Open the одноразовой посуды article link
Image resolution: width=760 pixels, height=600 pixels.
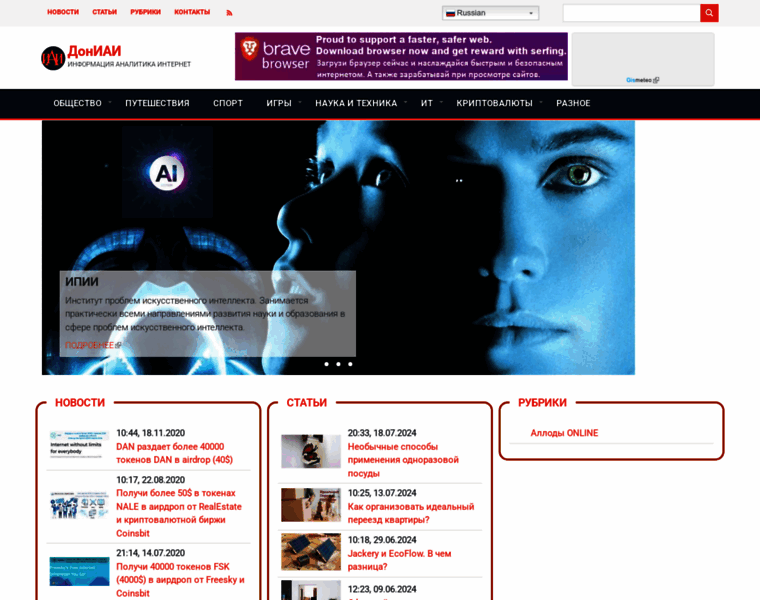[403, 460]
